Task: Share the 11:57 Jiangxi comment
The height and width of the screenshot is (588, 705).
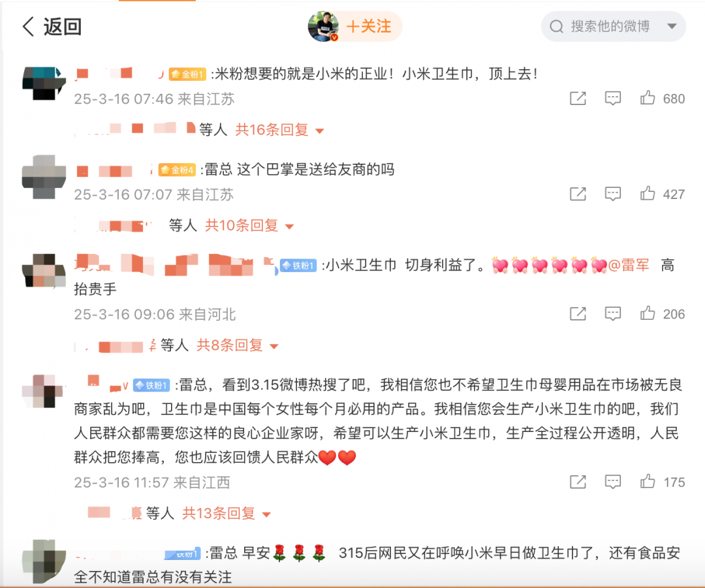Action: point(578,482)
